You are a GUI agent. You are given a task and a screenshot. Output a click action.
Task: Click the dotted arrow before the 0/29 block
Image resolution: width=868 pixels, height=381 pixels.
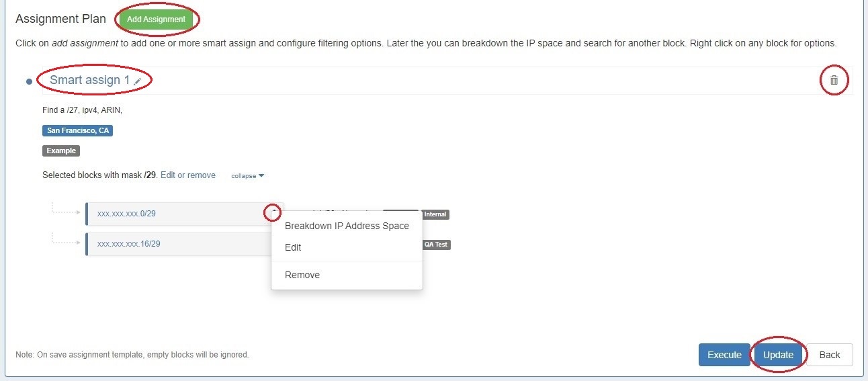(x=66, y=211)
